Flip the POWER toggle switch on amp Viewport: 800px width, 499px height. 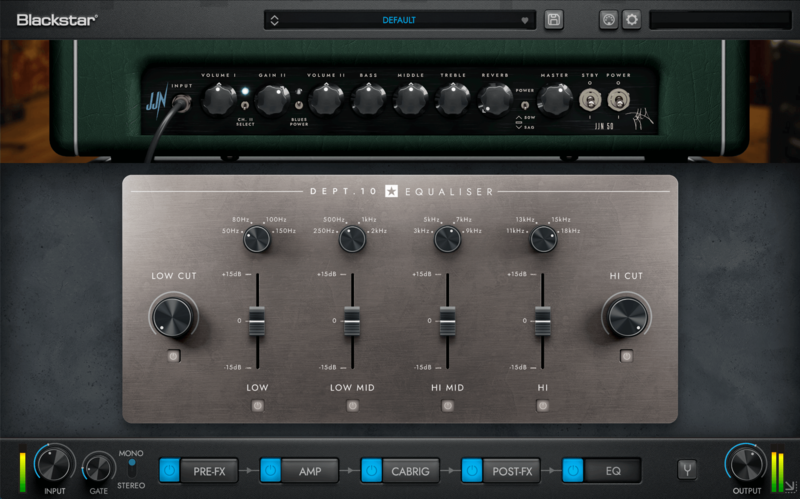tap(618, 100)
